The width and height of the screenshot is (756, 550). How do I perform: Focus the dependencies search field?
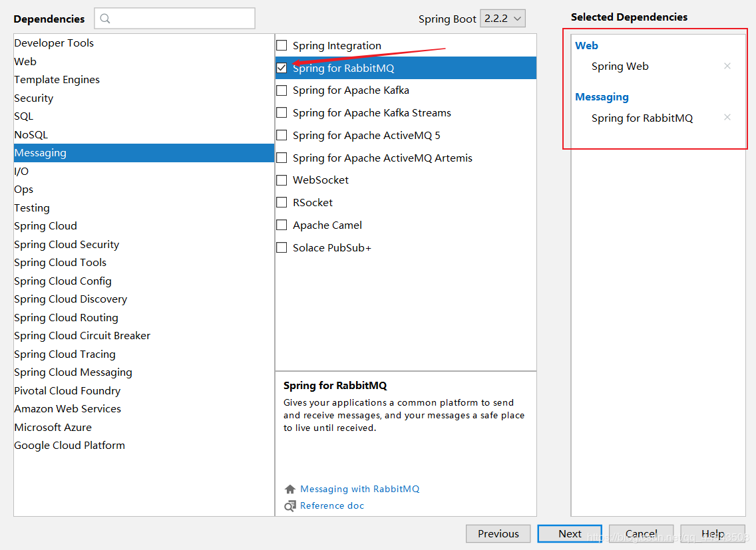coord(174,19)
